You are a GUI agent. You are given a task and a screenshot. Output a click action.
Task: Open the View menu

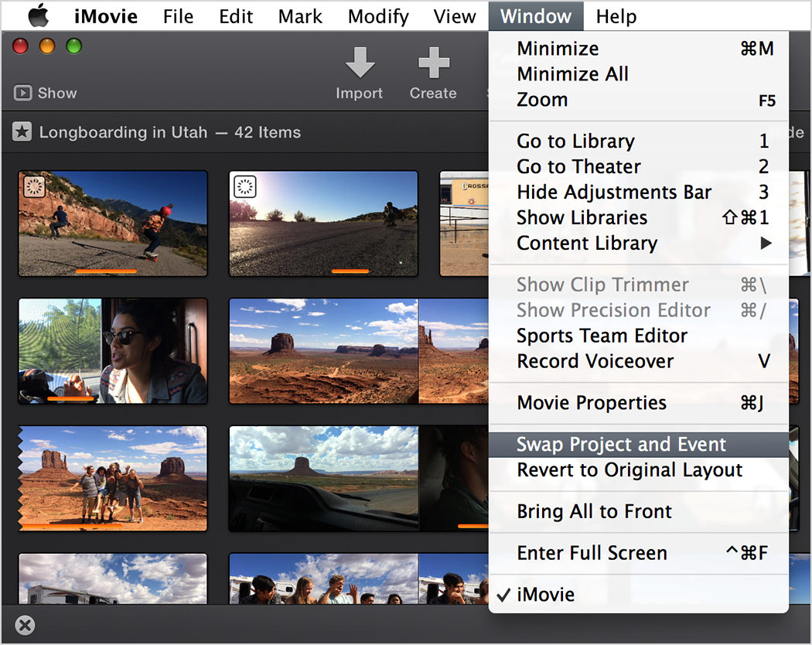pyautogui.click(x=454, y=16)
